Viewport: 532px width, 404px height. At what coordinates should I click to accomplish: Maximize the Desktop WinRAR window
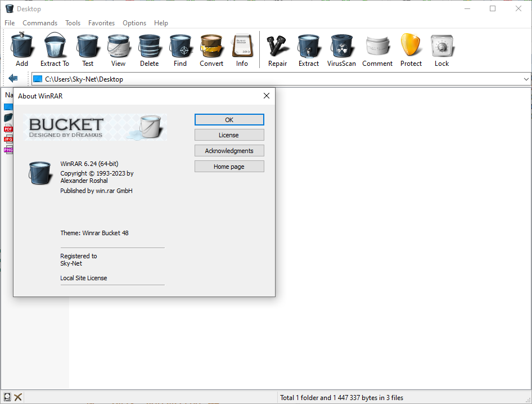(493, 9)
